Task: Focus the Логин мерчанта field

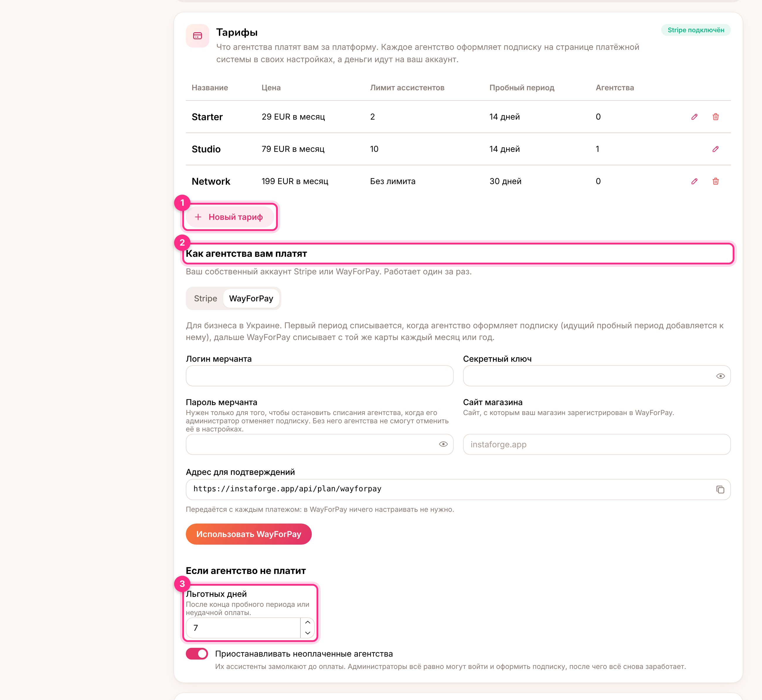Action: [319, 376]
